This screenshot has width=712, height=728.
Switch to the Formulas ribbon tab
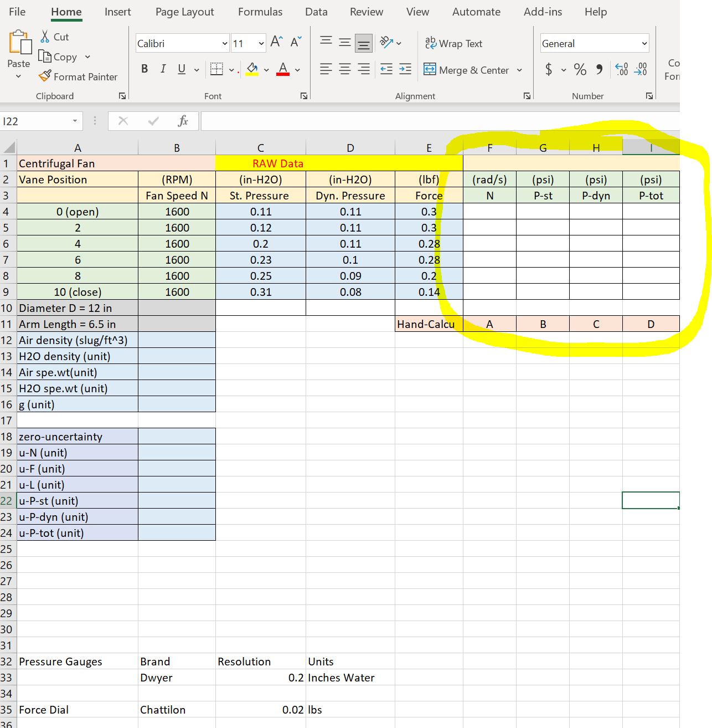click(x=260, y=12)
